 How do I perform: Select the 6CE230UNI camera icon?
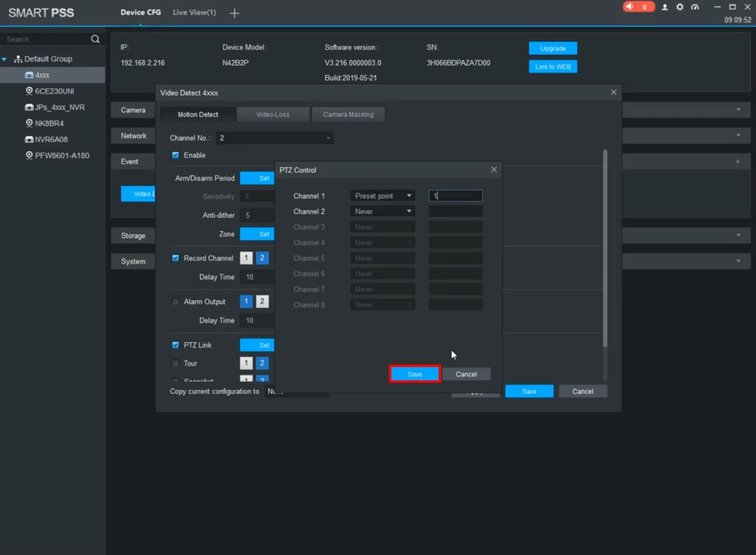tap(29, 91)
